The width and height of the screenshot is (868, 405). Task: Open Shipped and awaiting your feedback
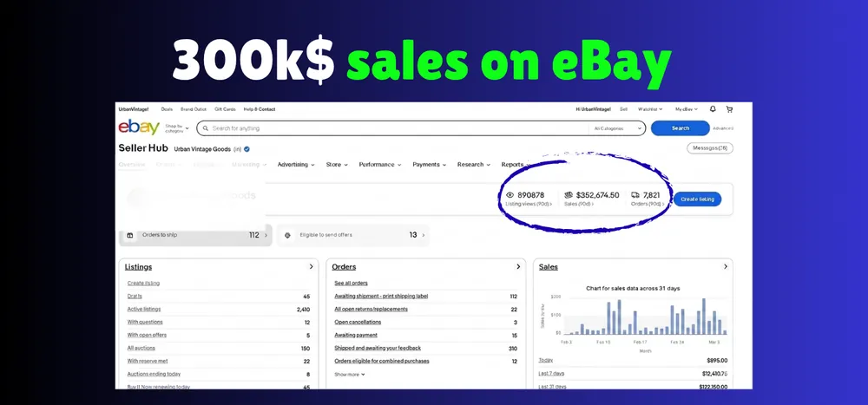point(378,348)
